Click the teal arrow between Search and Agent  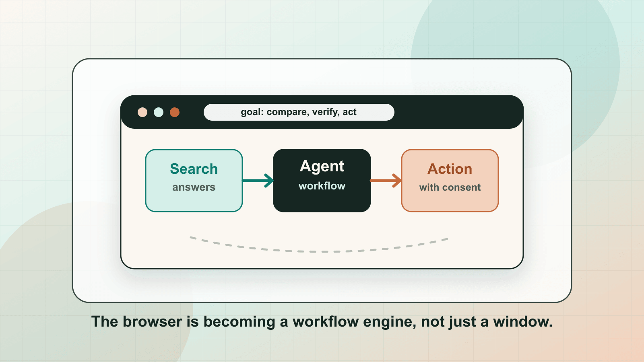pyautogui.click(x=258, y=180)
